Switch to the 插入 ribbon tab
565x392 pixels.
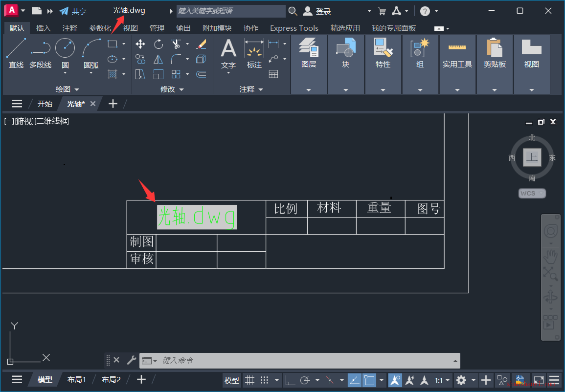[x=43, y=28]
